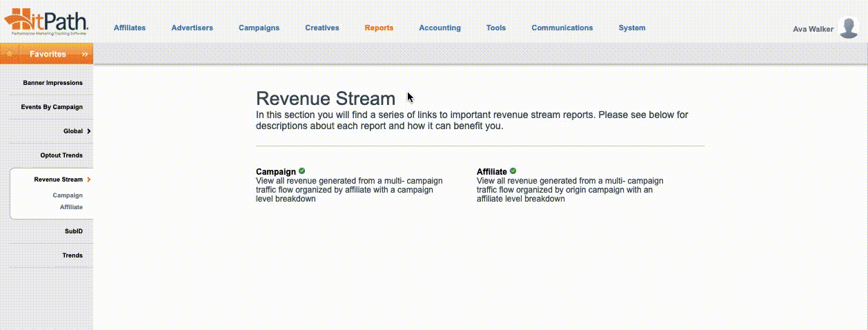Switch to the Communications menu
Viewport: 868px width, 330px height.
click(562, 28)
